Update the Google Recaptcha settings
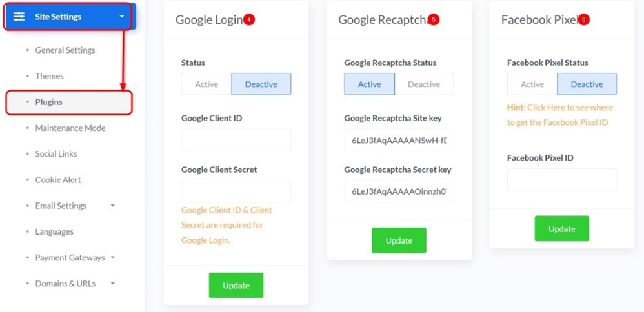 (399, 240)
